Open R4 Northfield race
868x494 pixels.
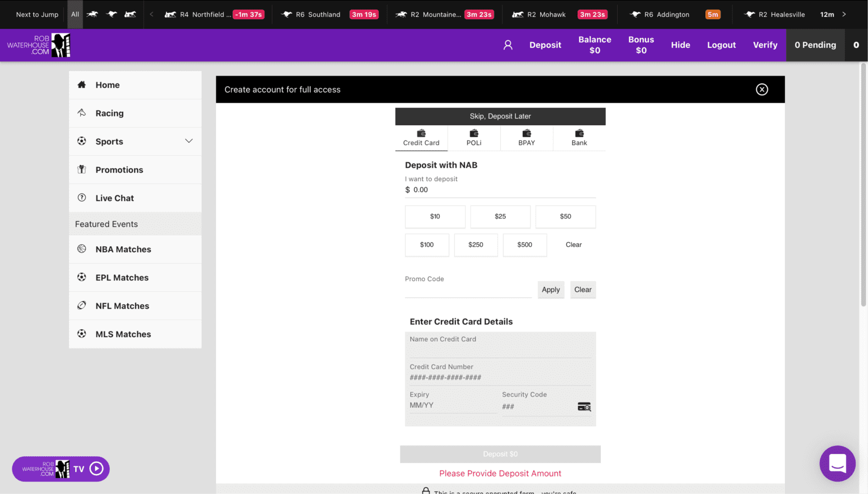point(214,15)
